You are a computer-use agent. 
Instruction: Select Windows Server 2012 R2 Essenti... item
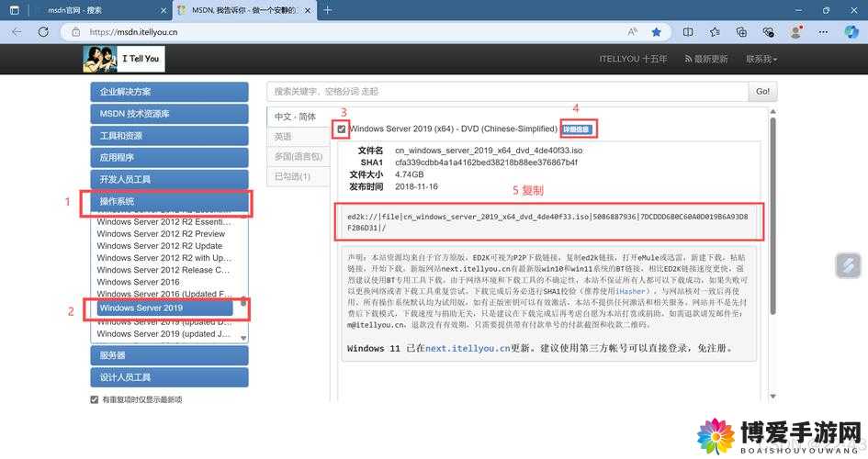(163, 222)
